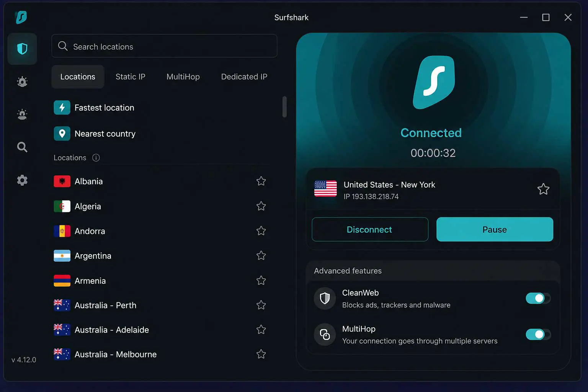Select Australia - Perth location

[161, 305]
